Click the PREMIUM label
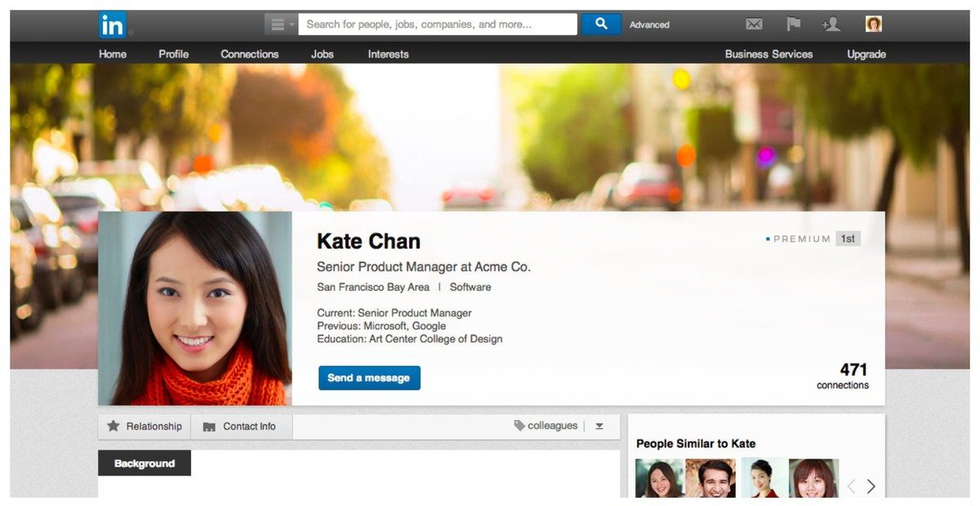980x506 pixels. click(801, 239)
